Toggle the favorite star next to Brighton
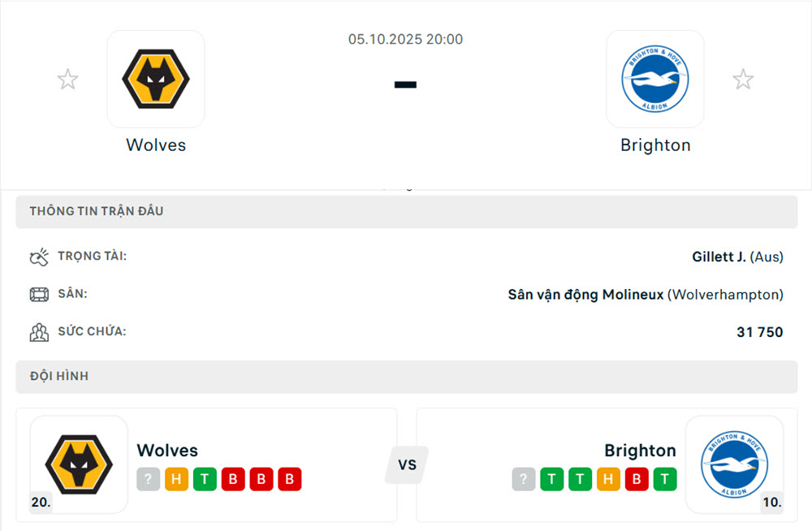 pyautogui.click(x=743, y=79)
